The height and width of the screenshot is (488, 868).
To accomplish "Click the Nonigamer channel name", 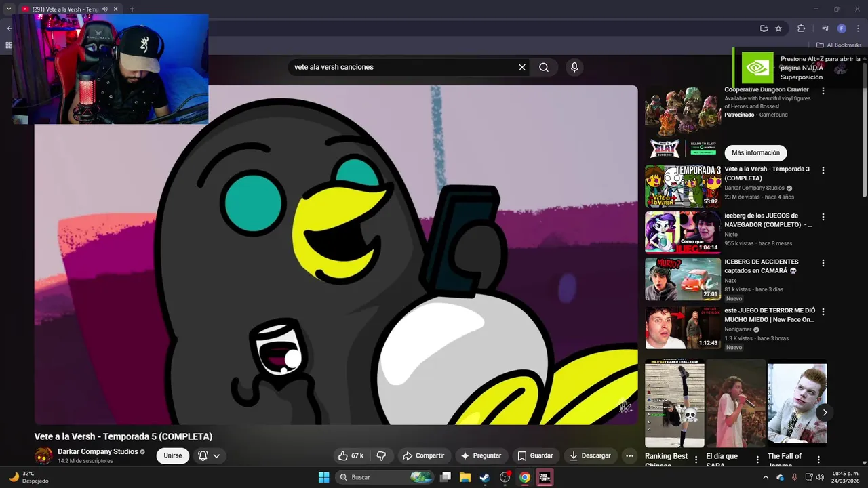I will (x=738, y=329).
